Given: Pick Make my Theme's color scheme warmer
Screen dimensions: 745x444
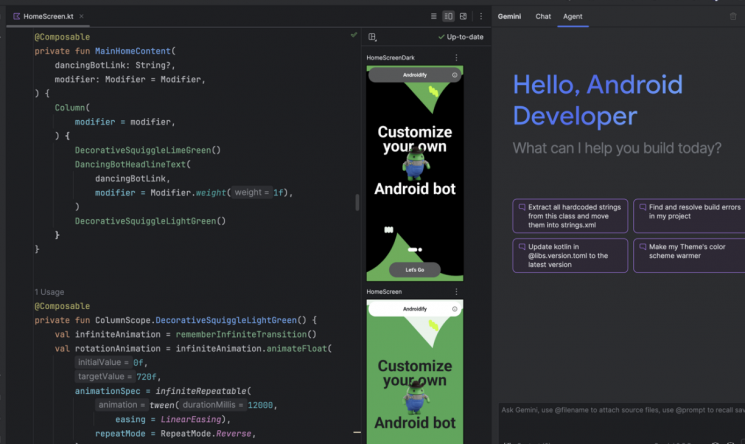Looking at the screenshot, I should (689, 255).
